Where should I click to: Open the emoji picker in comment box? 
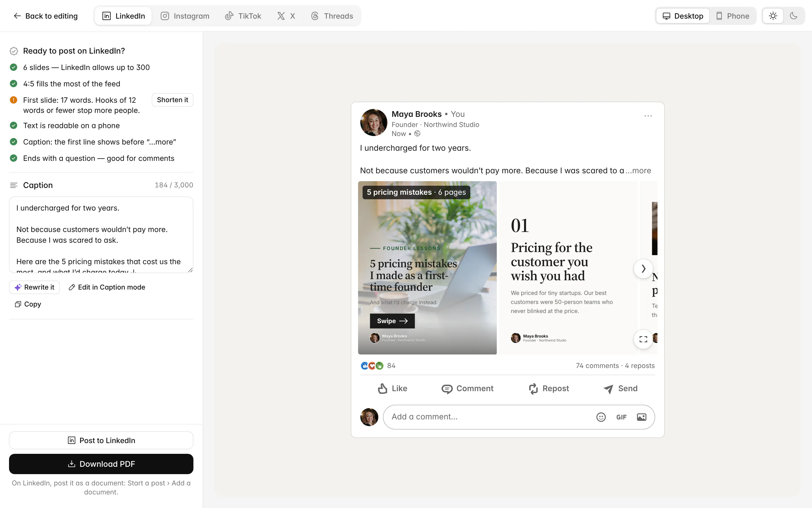pyautogui.click(x=601, y=417)
